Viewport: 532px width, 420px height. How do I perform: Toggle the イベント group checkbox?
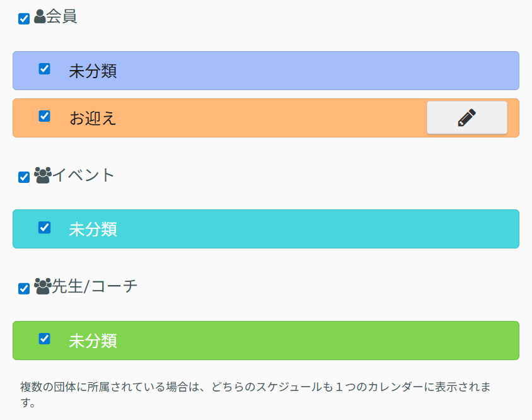[24, 177]
